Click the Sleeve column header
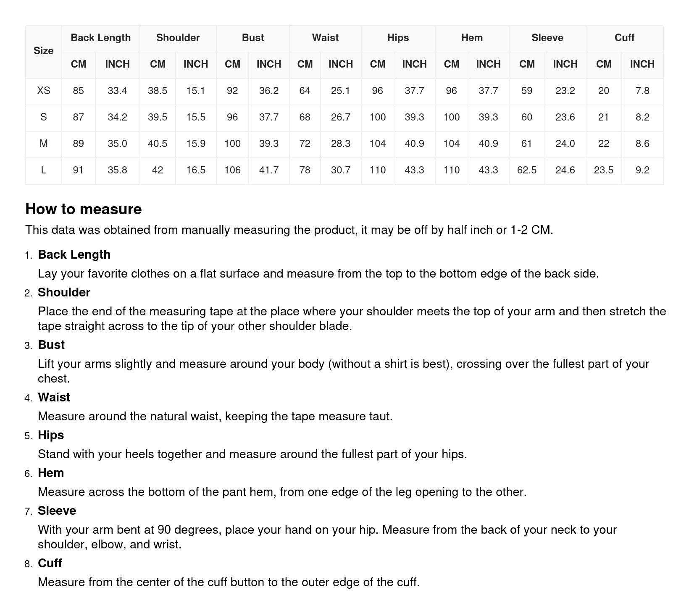The height and width of the screenshot is (616, 689). [x=547, y=38]
